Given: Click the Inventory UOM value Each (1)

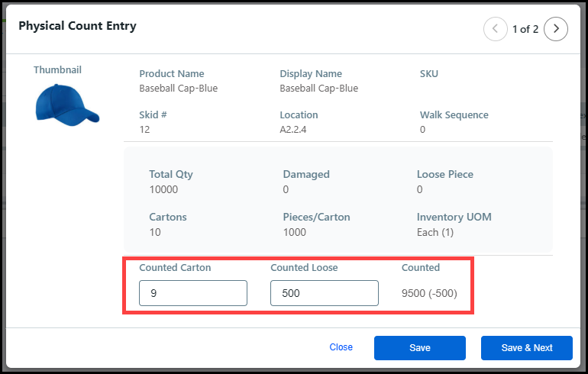Looking at the screenshot, I should click(435, 232).
